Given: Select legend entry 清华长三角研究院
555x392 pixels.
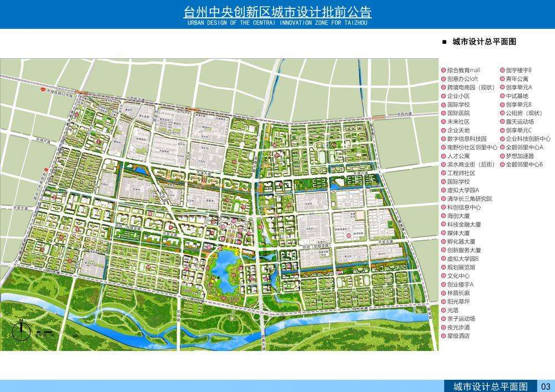Looking at the screenshot, I should (x=467, y=198).
